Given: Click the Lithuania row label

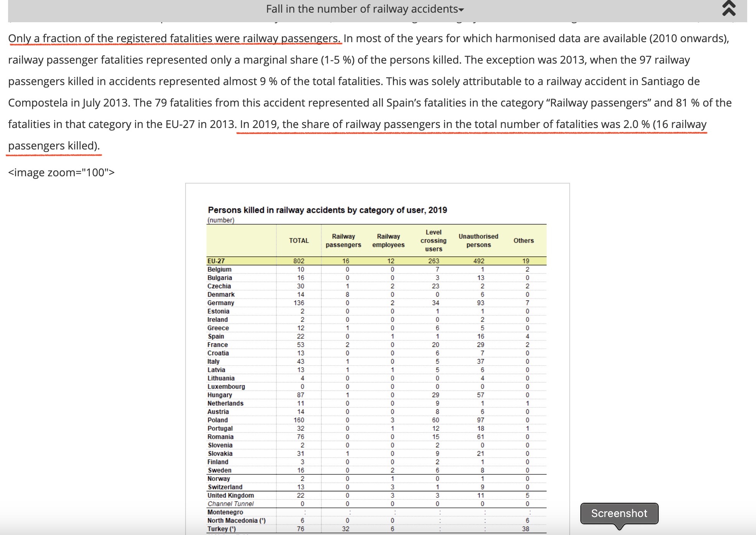Looking at the screenshot, I should (x=221, y=378).
